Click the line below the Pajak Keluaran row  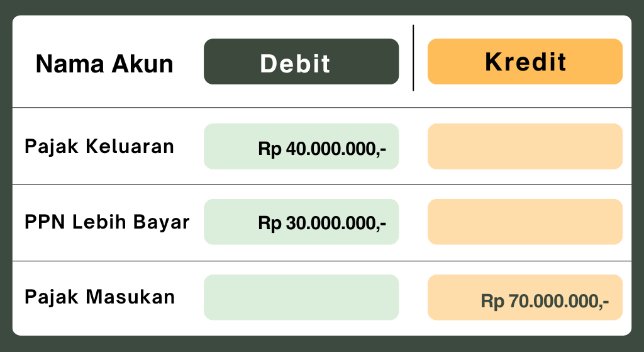click(322, 185)
